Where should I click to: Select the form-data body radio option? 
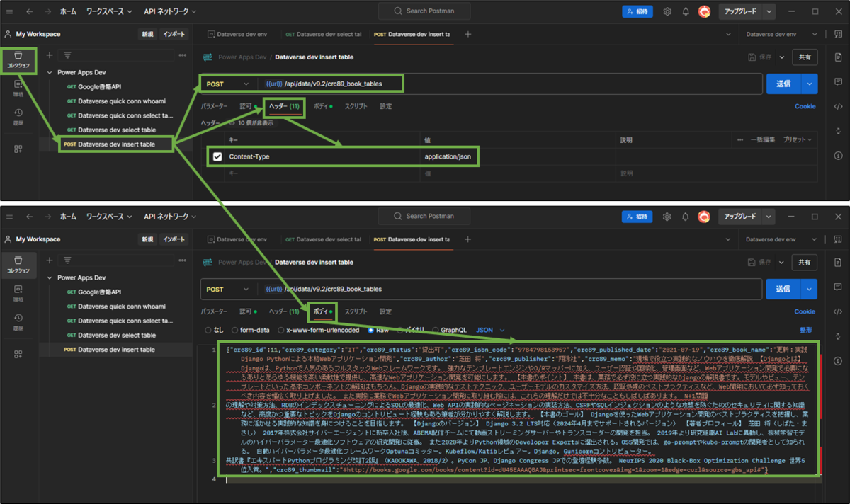tap(245, 330)
